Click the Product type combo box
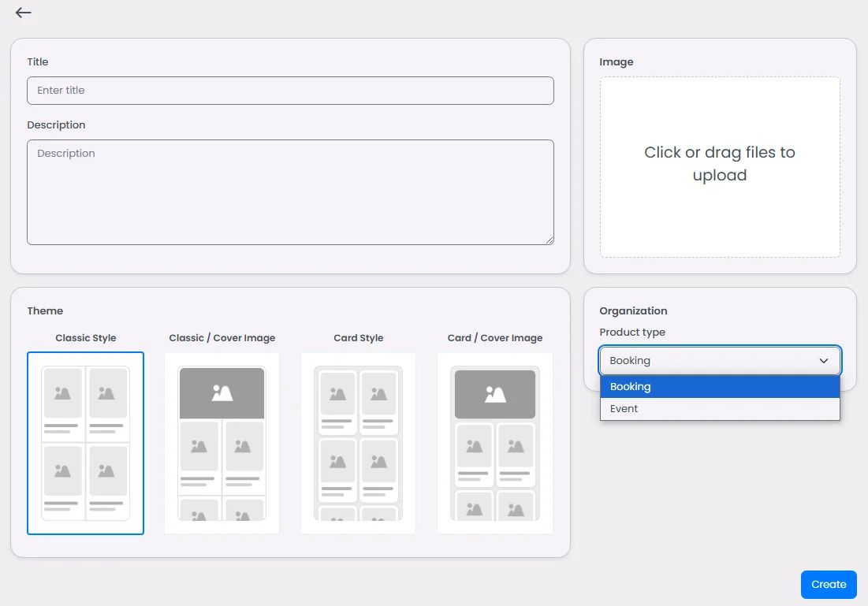This screenshot has height=606, width=868. (x=720, y=361)
